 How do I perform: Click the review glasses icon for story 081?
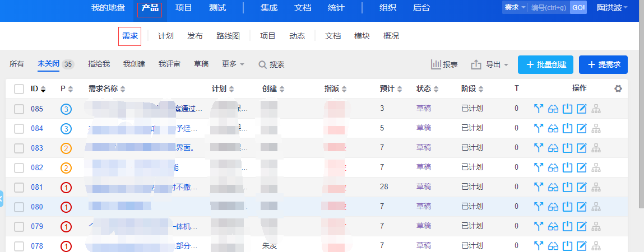(553, 187)
